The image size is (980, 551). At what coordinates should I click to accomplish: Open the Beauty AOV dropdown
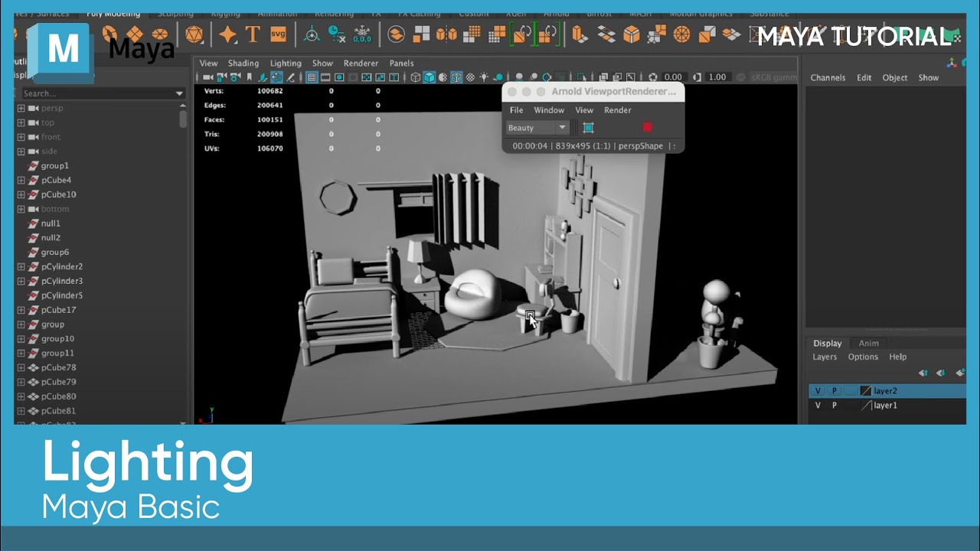(537, 128)
